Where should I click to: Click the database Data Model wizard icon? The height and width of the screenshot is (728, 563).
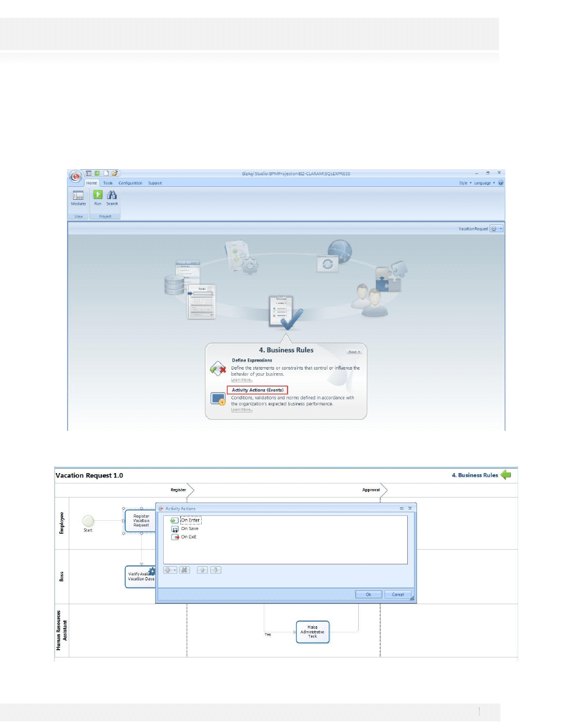(x=174, y=285)
